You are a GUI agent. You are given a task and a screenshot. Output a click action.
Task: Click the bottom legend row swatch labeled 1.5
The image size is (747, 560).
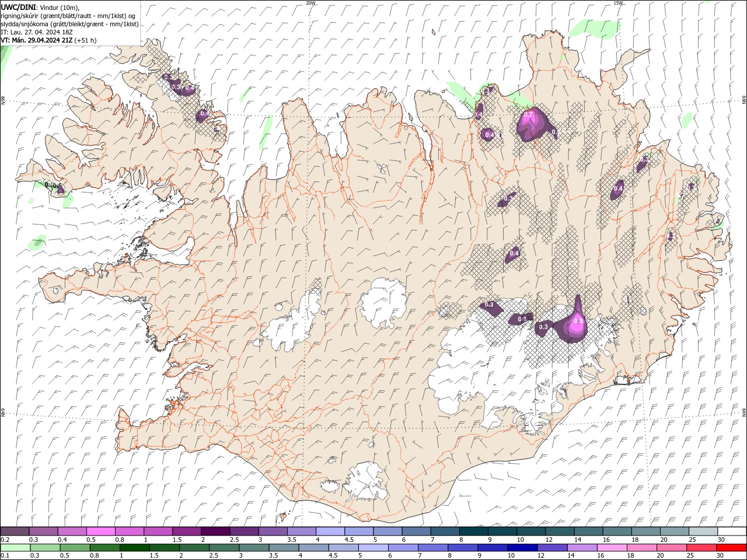point(164,548)
